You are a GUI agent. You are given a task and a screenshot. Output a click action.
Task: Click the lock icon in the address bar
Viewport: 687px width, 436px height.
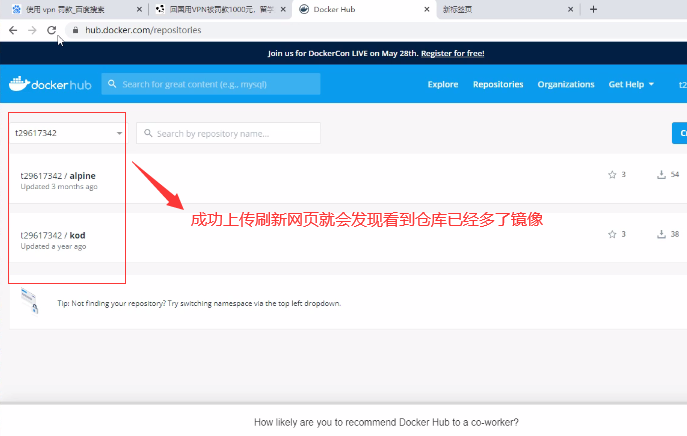75,30
